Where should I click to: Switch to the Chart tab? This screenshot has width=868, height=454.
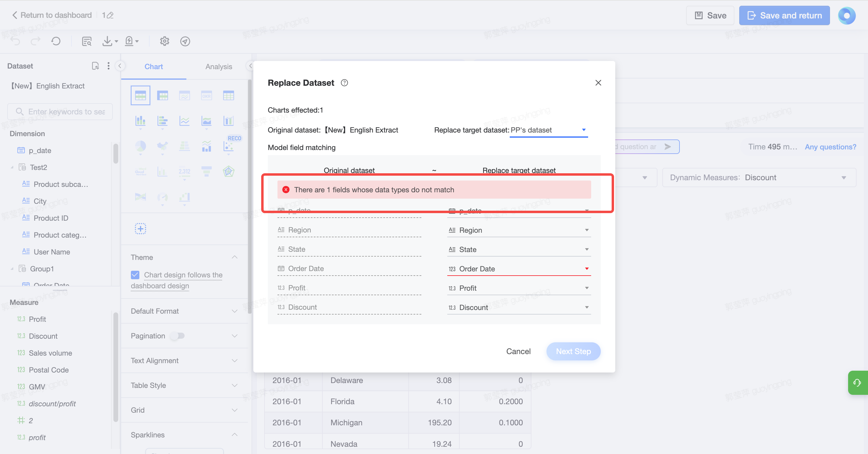[154, 66]
